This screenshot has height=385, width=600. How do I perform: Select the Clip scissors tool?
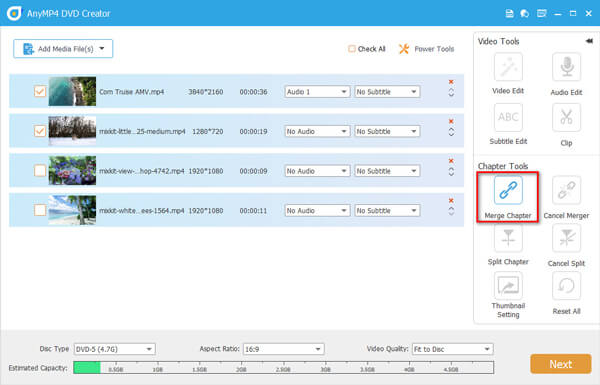[566, 117]
